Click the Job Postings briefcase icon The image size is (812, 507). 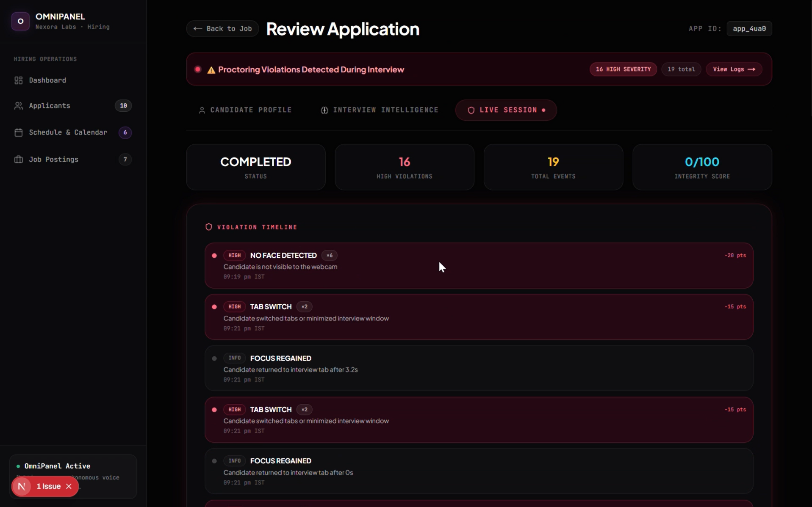18,160
